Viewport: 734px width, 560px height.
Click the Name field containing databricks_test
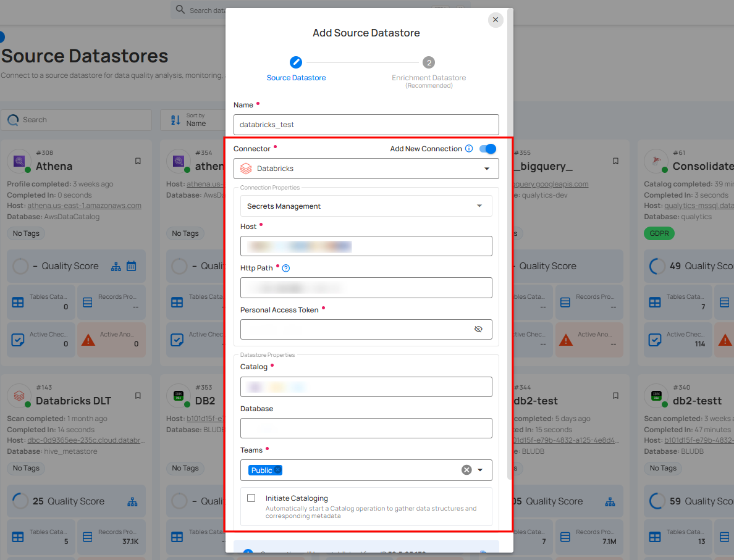pyautogui.click(x=366, y=125)
